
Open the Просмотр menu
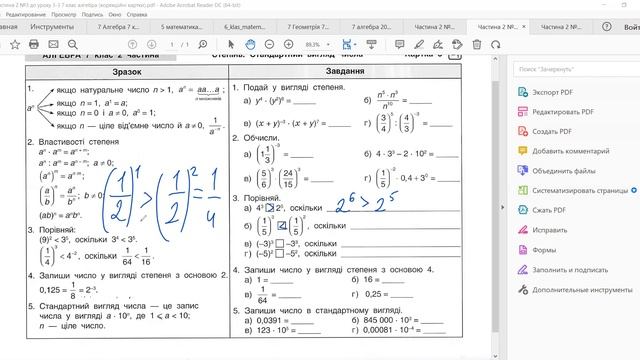(64, 14)
